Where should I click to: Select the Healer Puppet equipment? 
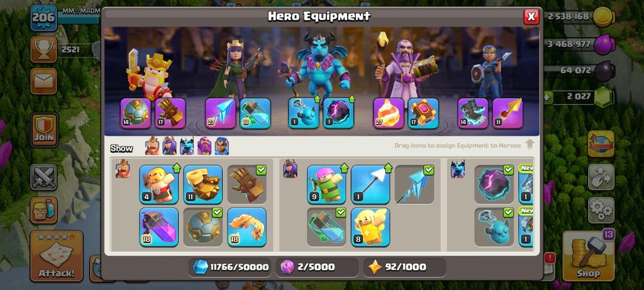[370, 227]
